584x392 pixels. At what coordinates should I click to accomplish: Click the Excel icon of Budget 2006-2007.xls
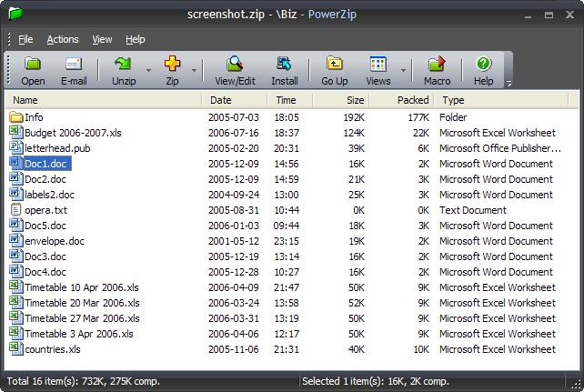coord(16,133)
